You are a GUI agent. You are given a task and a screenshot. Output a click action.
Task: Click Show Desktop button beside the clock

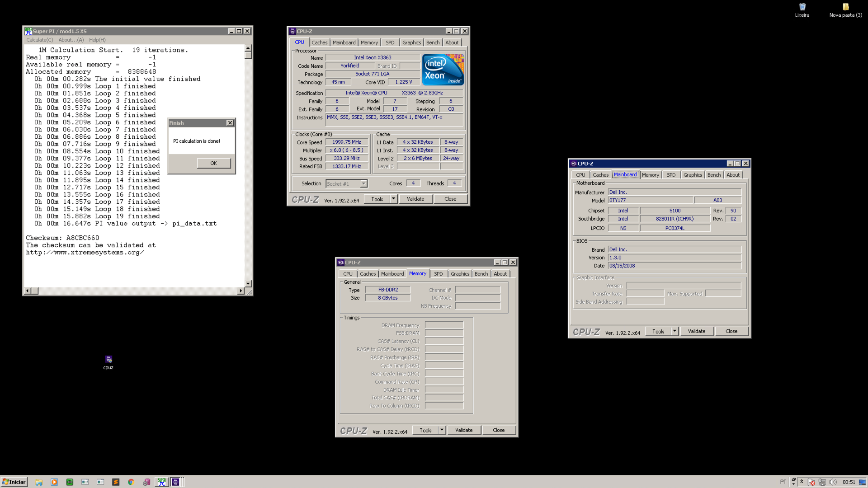coord(863,482)
